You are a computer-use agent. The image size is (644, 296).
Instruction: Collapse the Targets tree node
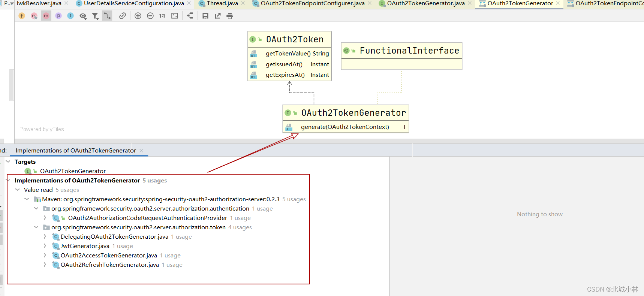point(8,162)
